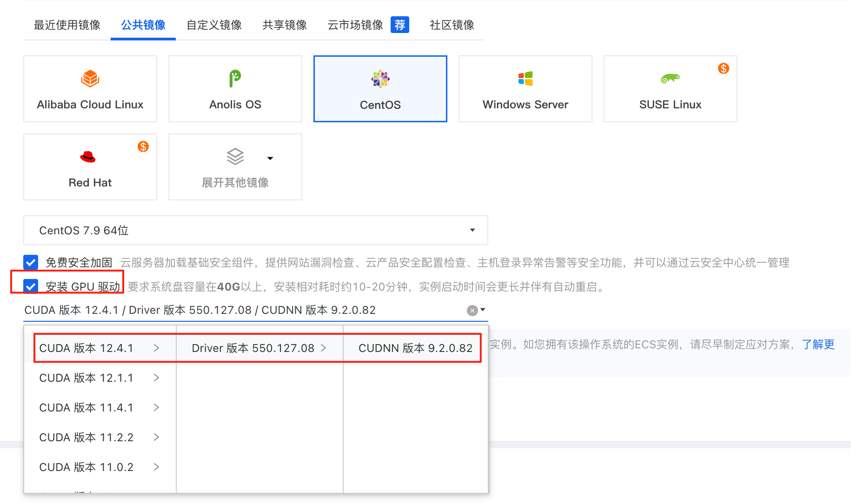This screenshot has width=851, height=504.
Task: Expand 展开其他镜像 card
Action: (x=235, y=167)
